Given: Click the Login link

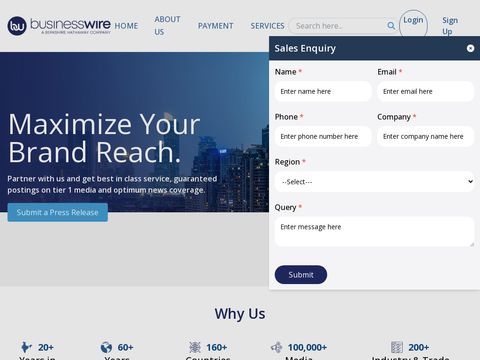Looking at the screenshot, I should coord(413,20).
